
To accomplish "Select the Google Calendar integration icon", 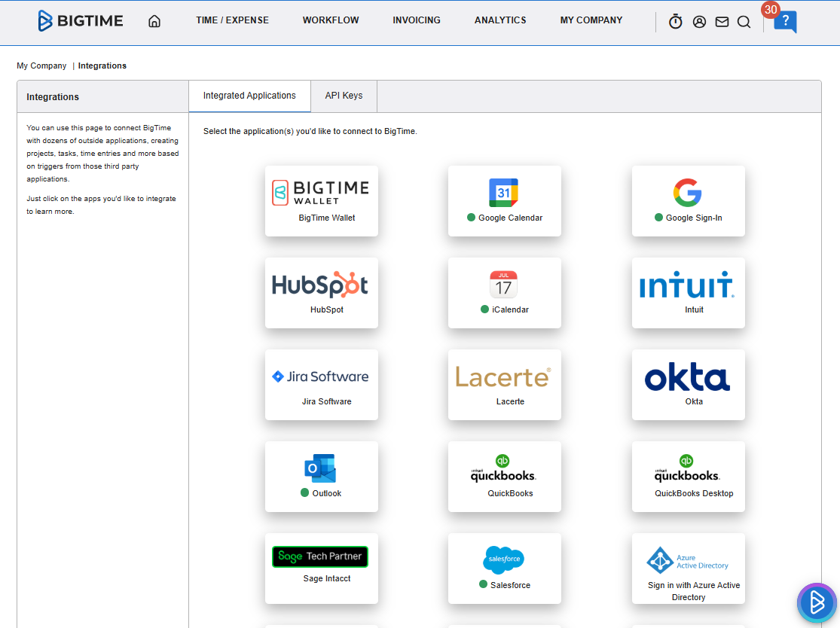I will 503,193.
